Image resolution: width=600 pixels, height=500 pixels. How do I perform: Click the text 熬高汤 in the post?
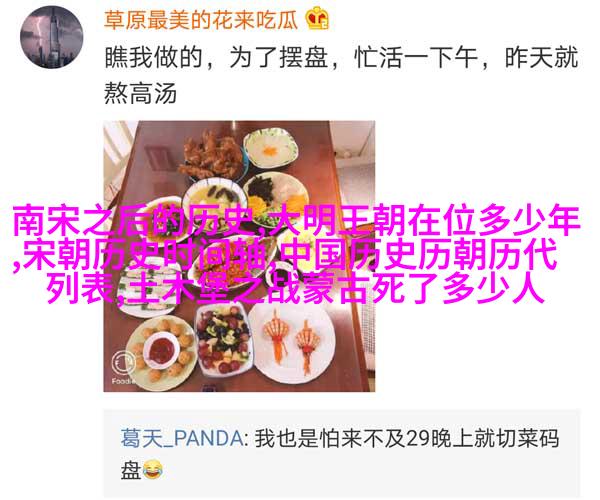(x=140, y=94)
